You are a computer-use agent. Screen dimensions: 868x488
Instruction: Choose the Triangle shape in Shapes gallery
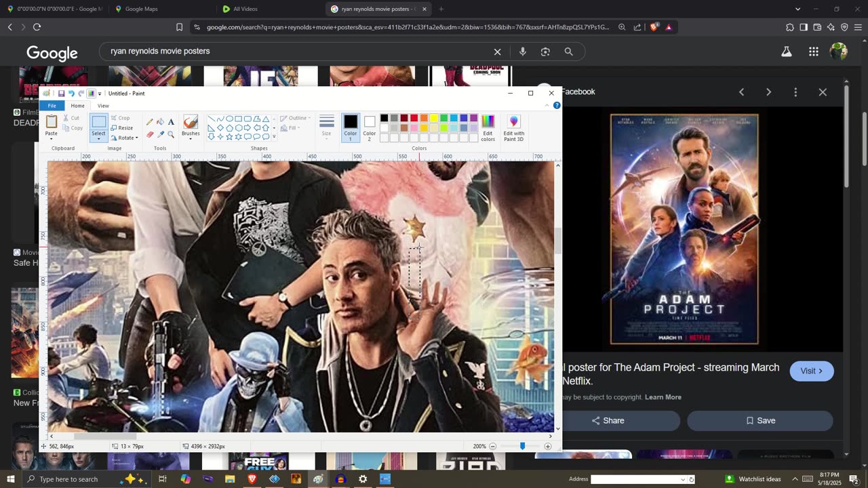click(265, 119)
